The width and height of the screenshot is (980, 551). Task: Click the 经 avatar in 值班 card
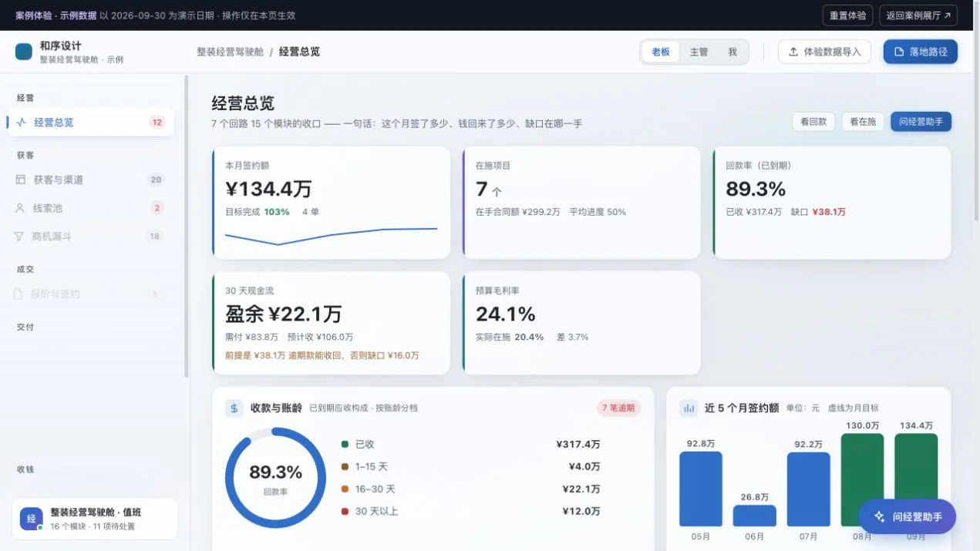tap(32, 519)
